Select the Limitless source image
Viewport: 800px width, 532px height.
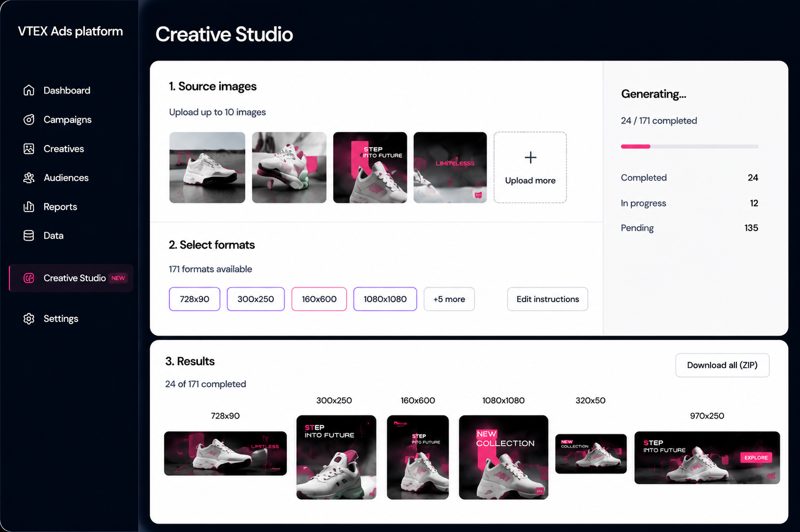(450, 167)
